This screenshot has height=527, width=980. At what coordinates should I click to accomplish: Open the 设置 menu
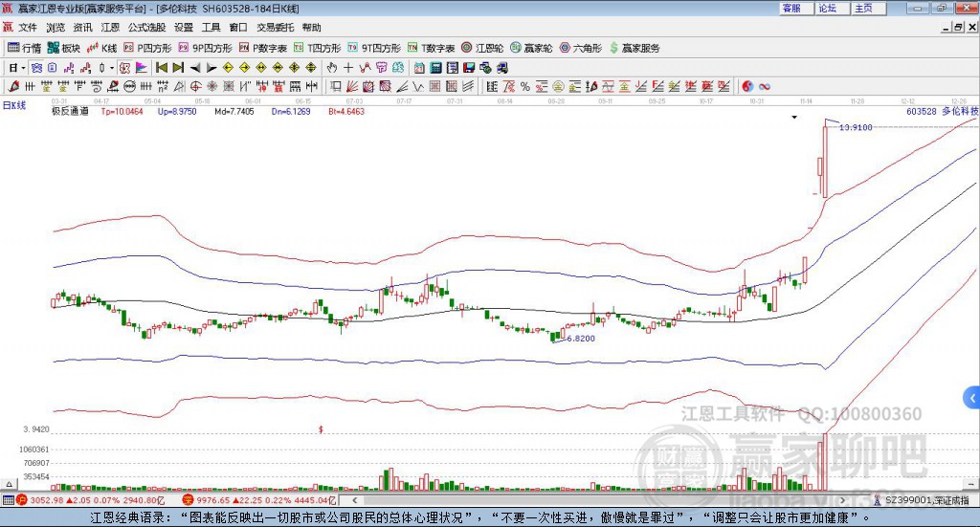(x=184, y=28)
